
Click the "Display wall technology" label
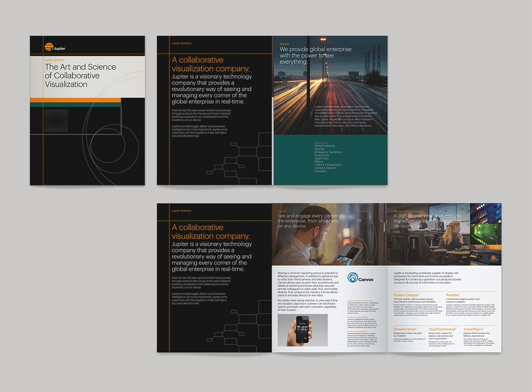pos(408,211)
